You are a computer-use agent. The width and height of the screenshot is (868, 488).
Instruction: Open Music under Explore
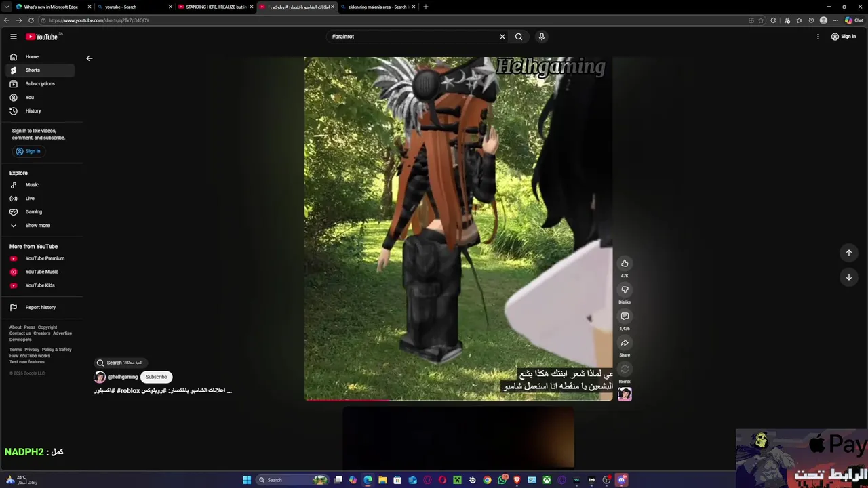[x=41, y=185]
